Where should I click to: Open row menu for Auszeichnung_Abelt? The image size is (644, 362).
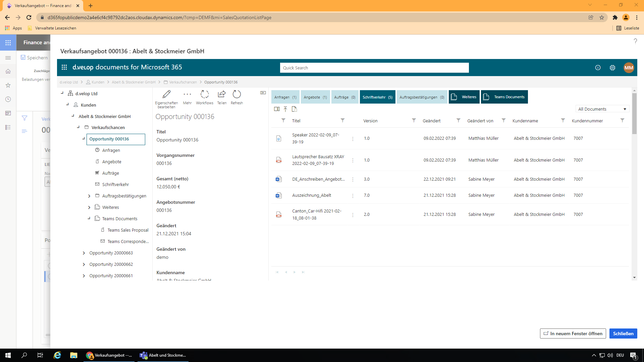pos(353,195)
